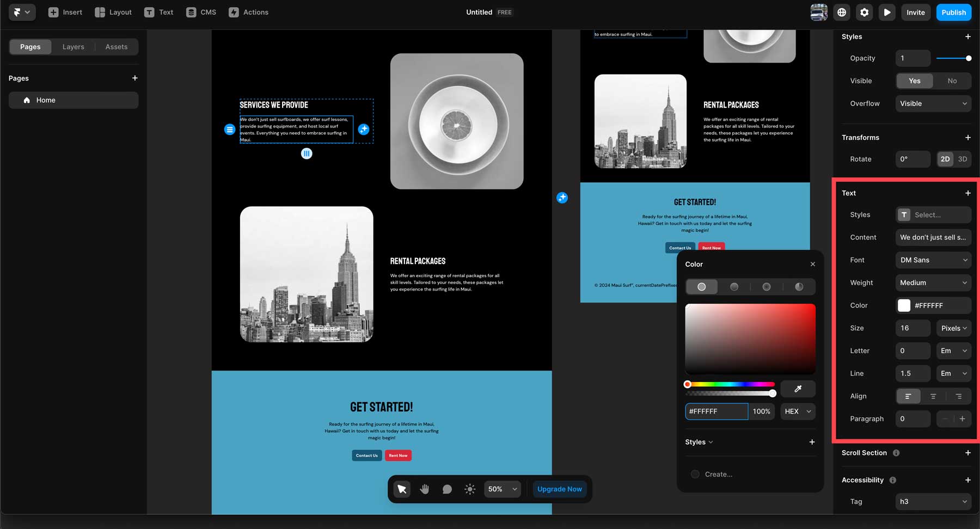
Task: Click the preview play icon
Action: (887, 12)
